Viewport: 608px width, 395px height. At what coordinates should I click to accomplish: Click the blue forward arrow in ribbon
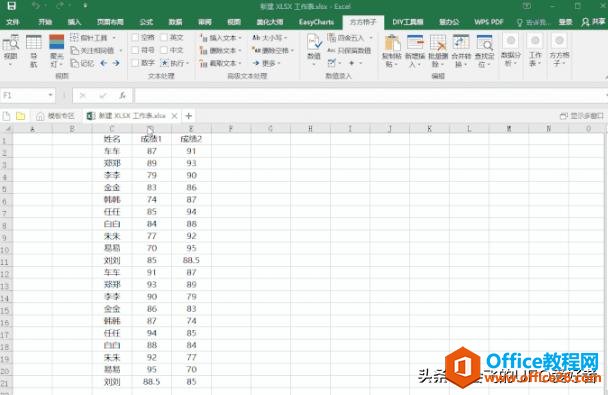116,63
